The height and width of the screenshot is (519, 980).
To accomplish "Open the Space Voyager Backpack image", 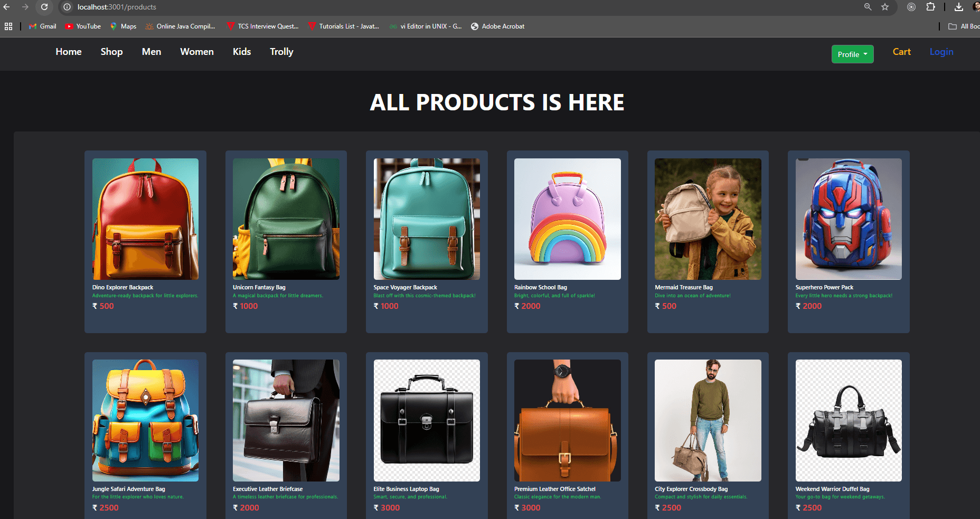I will (427, 219).
